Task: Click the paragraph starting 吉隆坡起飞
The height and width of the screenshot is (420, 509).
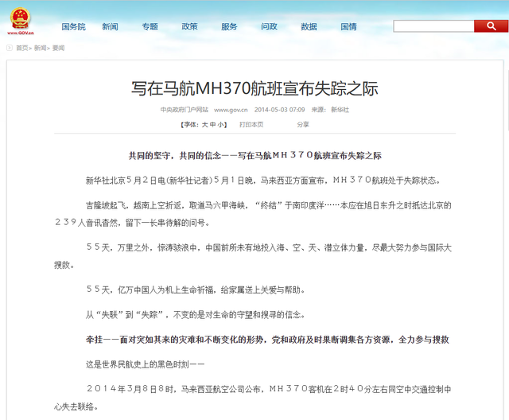Action: point(253,214)
